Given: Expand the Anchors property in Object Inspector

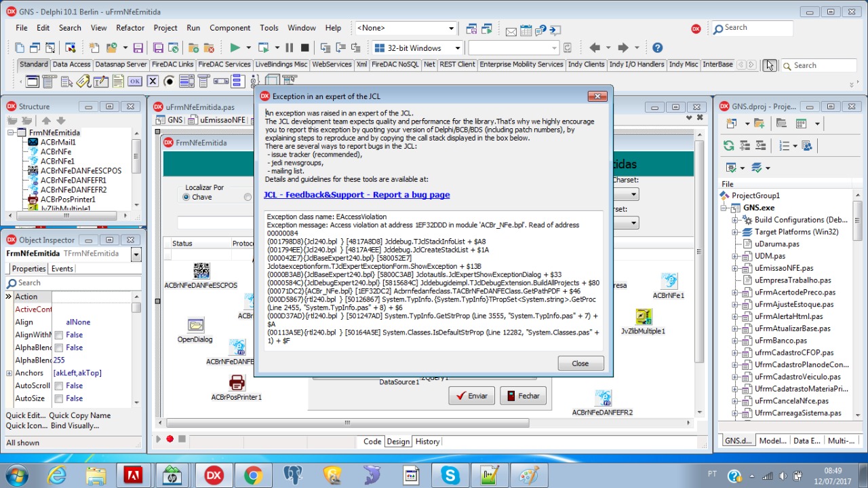Looking at the screenshot, I should click(x=9, y=373).
